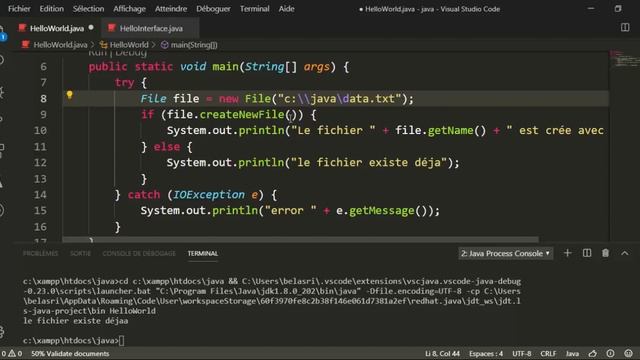Click the catch keyword on line 14

[x=144, y=195]
